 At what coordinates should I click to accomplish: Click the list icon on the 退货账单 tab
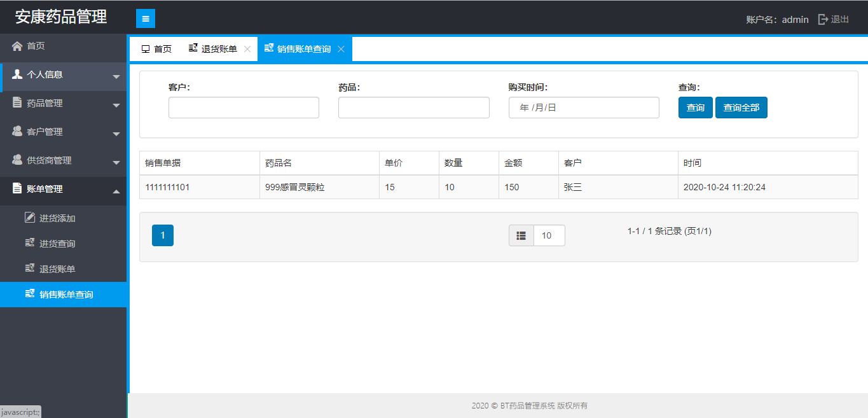tap(193, 48)
